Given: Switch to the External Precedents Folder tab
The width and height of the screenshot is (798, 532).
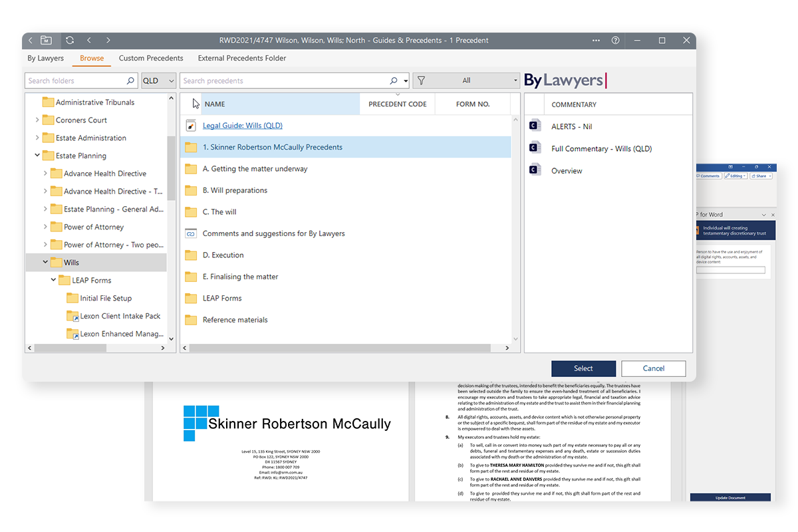Looking at the screenshot, I should click(x=242, y=59).
